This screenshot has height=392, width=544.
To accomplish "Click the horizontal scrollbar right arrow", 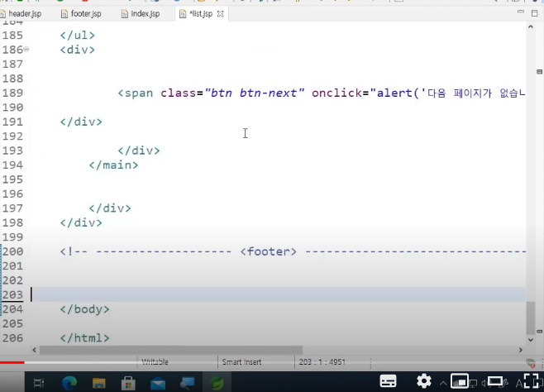I will pos(520,350).
